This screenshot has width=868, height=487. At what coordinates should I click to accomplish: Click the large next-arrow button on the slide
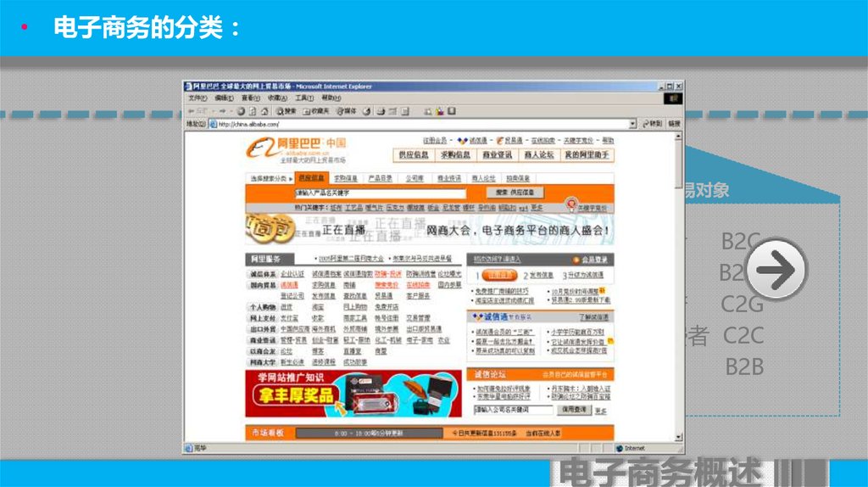coord(776,270)
